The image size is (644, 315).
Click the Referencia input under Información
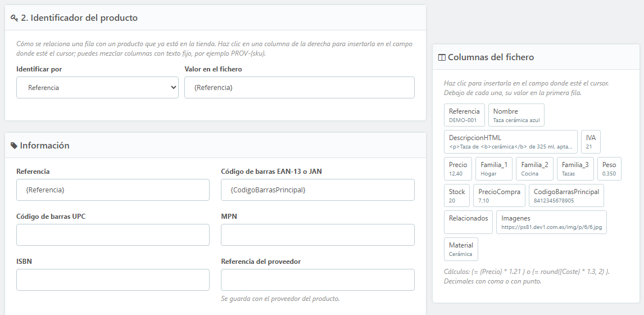click(x=113, y=190)
